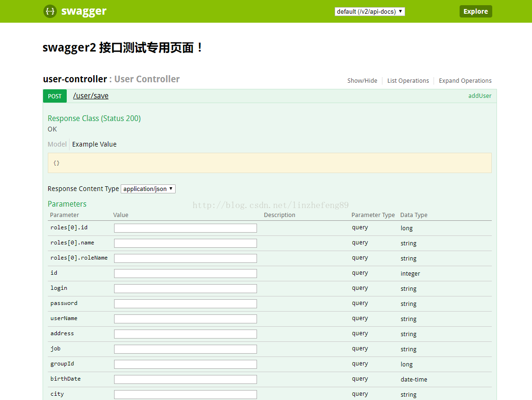Open Response Content Type dropdown
This screenshot has height=400, width=532.
148,189
